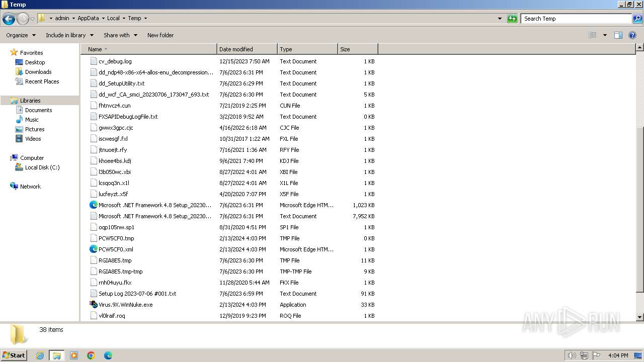
Task: Select fhtnvcz4.cun file name
Action: [x=114, y=106]
